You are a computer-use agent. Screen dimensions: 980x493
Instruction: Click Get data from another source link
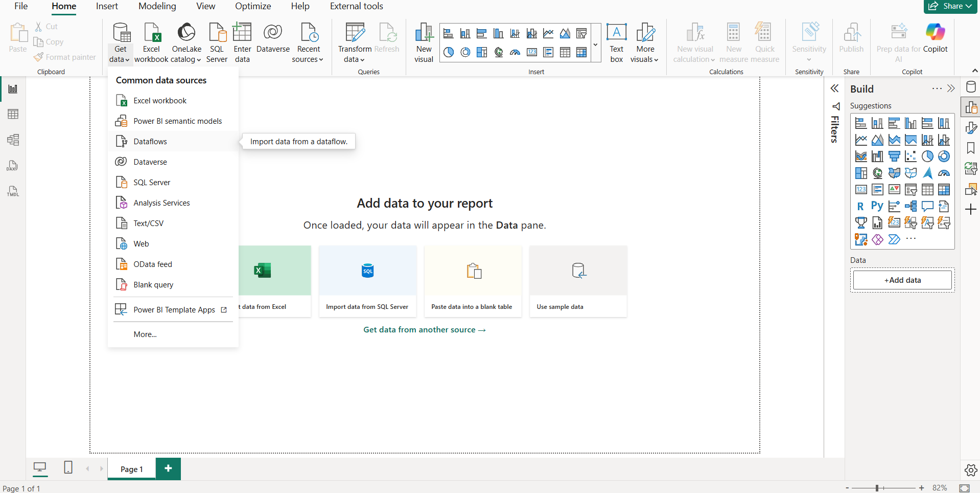point(424,329)
